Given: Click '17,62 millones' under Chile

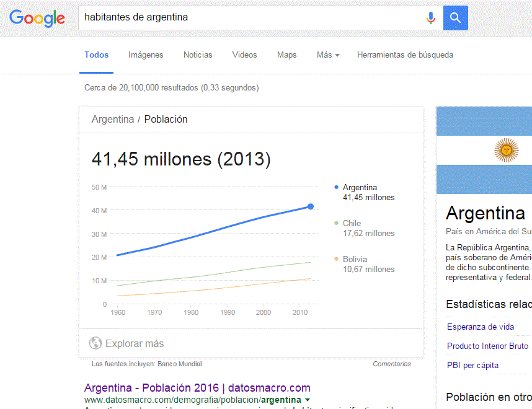Looking at the screenshot, I should 369,234.
